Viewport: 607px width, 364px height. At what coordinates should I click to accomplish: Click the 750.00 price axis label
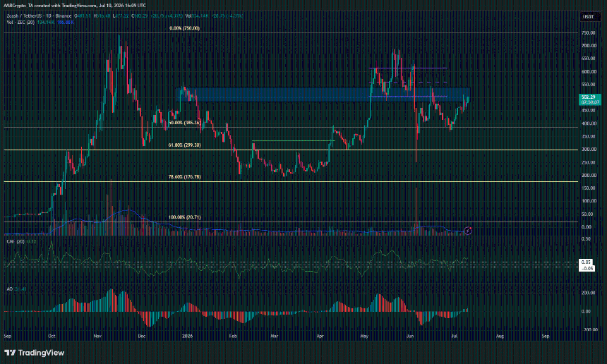click(589, 33)
